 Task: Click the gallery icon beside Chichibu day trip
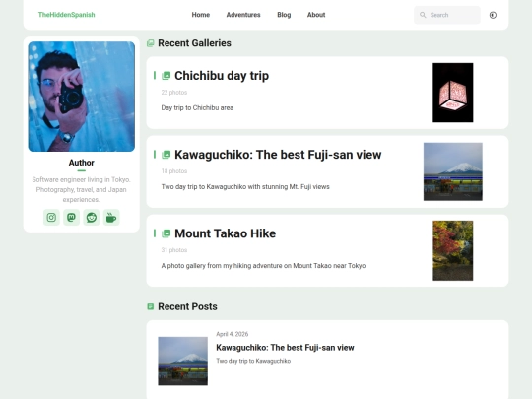[x=166, y=76]
